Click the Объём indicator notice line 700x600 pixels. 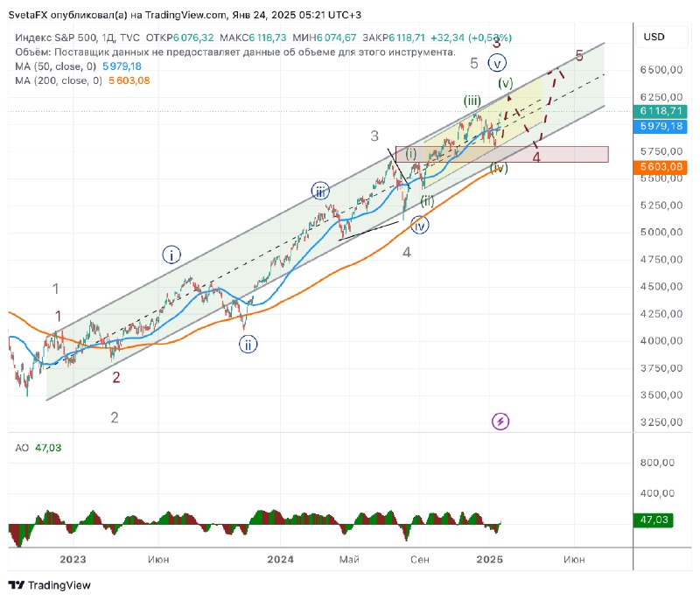click(235, 52)
